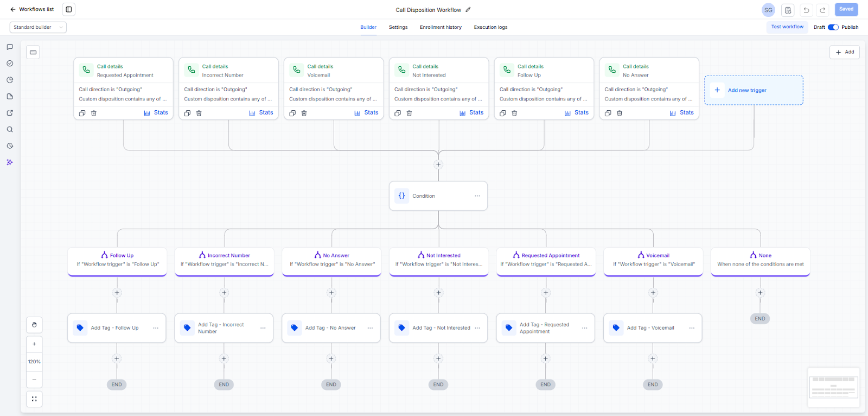Screen dimensions: 868x416
Task: Duplicate the Follow Up trigger card
Action: [503, 113]
